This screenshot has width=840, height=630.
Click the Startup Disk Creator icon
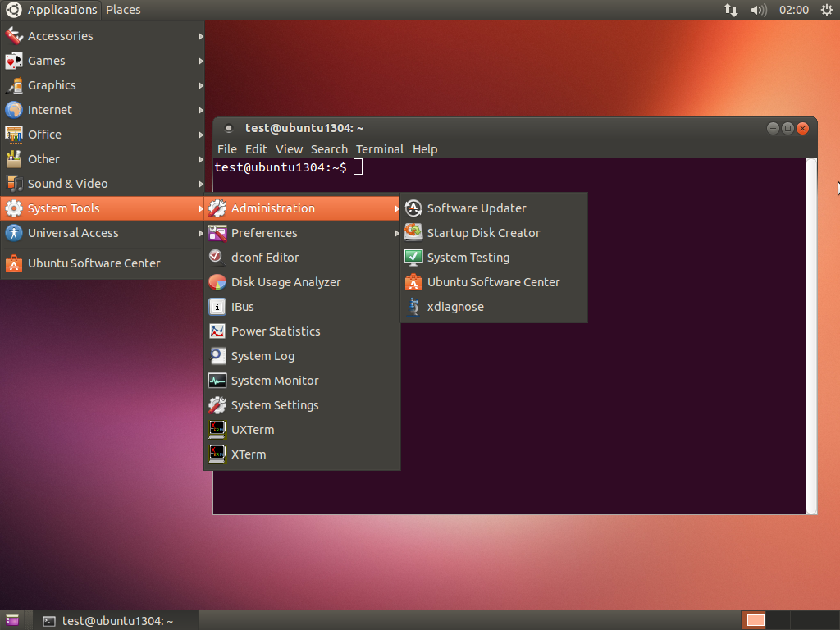coord(413,233)
